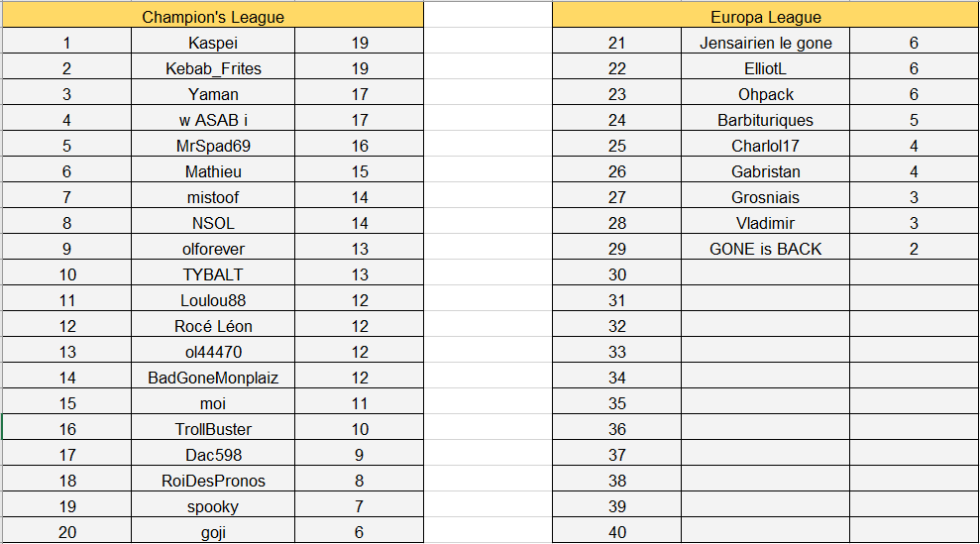Select the cell containing goji
This screenshot has height=544, width=980.
click(x=212, y=532)
